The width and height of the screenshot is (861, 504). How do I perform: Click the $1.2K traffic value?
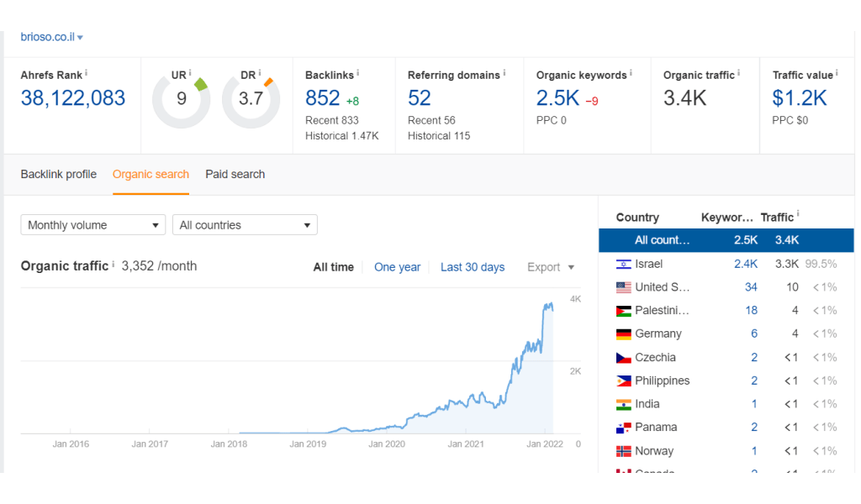tap(799, 98)
